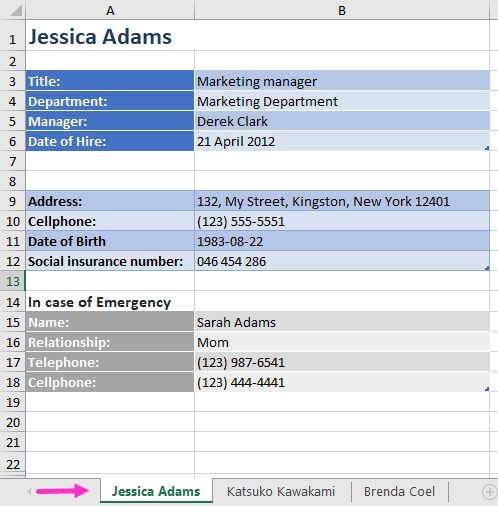
Task: Select column A header
Action: pos(110,10)
